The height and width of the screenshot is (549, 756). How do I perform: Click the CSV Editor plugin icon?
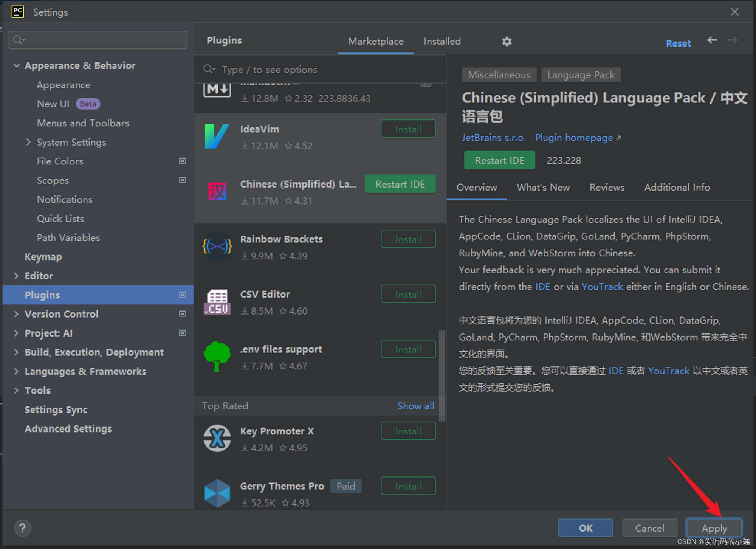[217, 302]
